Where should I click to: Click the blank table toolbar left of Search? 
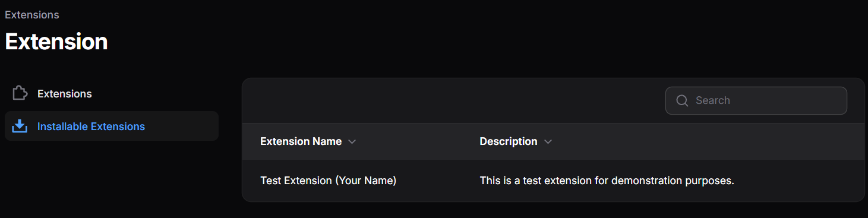(x=452, y=100)
